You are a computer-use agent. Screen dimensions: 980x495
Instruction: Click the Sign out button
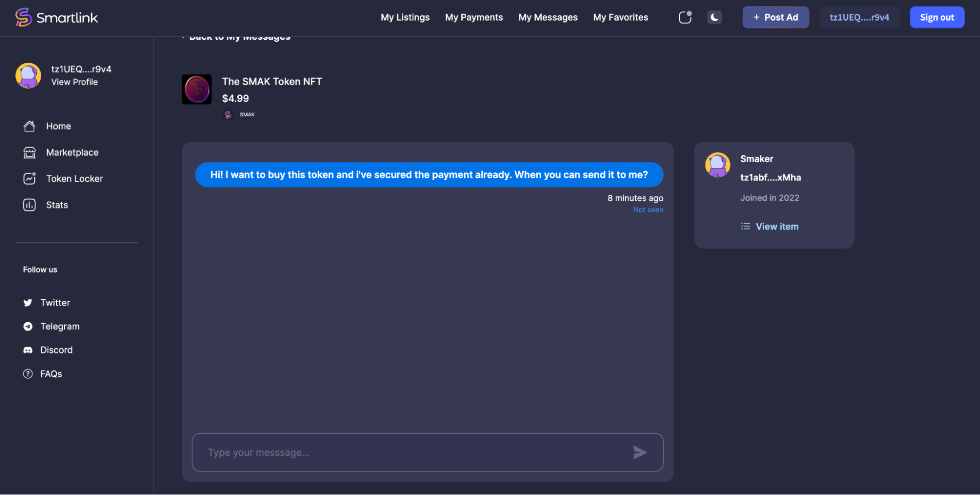coord(936,17)
